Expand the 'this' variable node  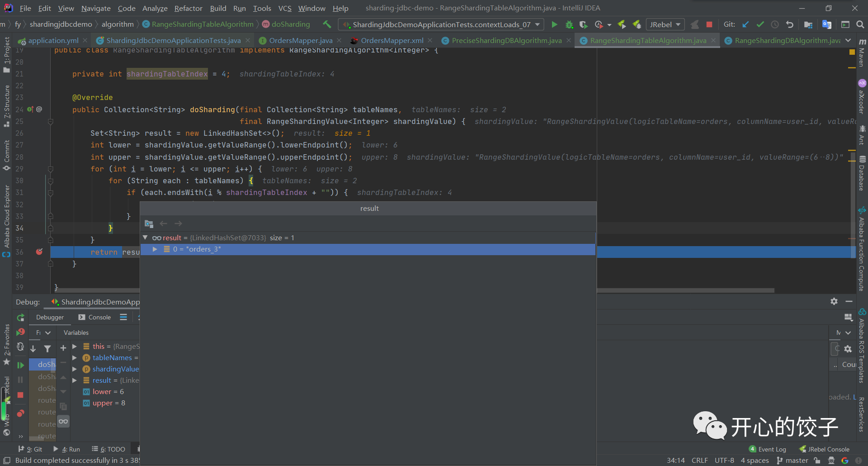[75, 346]
